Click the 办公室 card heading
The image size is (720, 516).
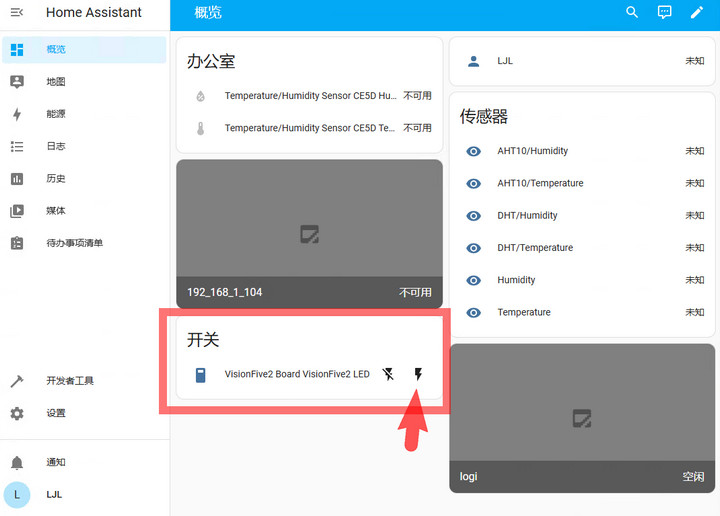tap(211, 61)
